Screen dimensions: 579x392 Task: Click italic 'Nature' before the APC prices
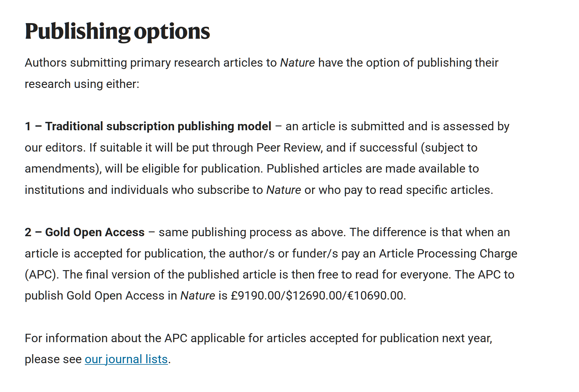pos(197,296)
